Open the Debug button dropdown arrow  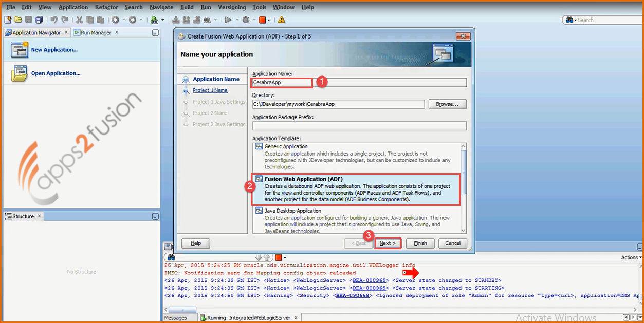point(253,20)
